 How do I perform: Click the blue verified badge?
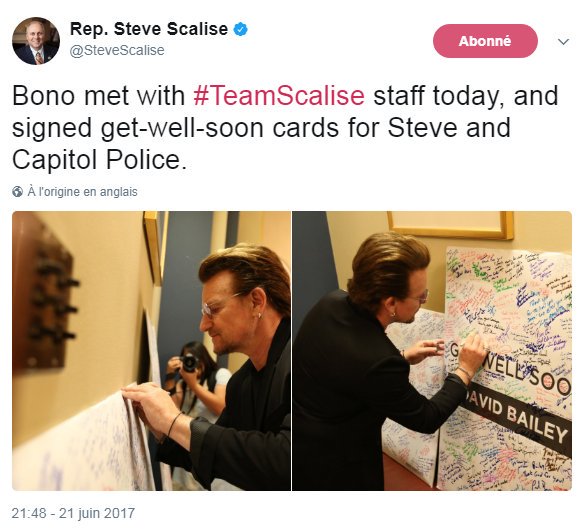240,29
